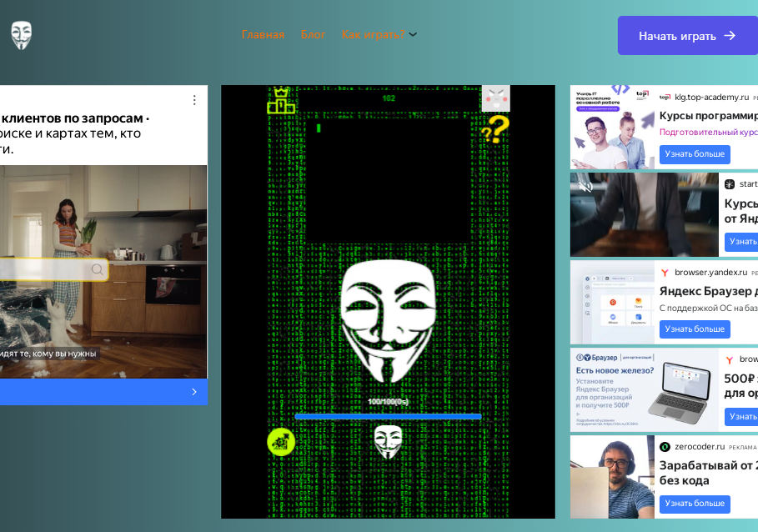
Task: Open the green round upgrade icon
Action: [281, 442]
